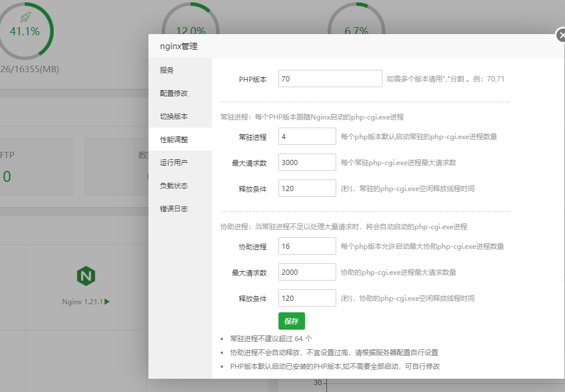The width and height of the screenshot is (565, 392).
Task: Edit the 常驻进程 释放条件 field above 协助进程
Action: pyautogui.click(x=307, y=188)
